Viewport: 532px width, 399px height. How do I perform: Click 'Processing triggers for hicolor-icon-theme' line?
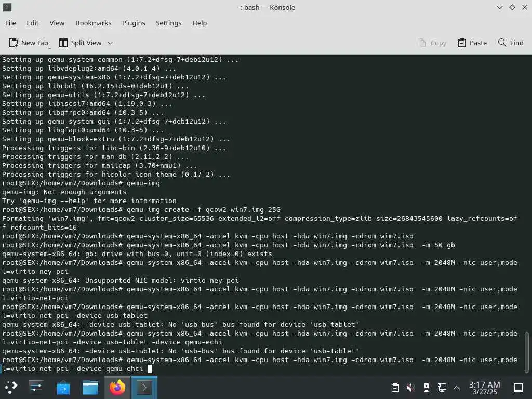click(x=116, y=175)
